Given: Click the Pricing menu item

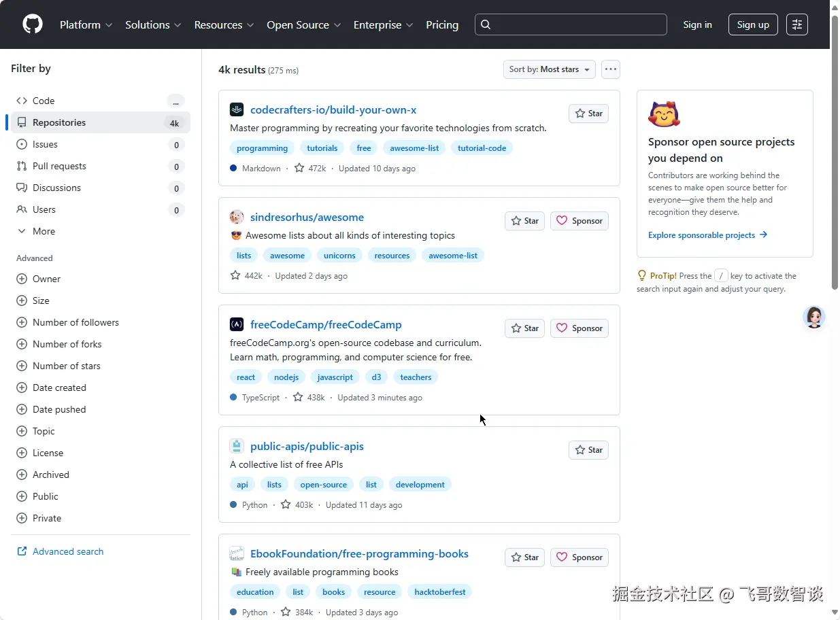Looking at the screenshot, I should pos(442,24).
